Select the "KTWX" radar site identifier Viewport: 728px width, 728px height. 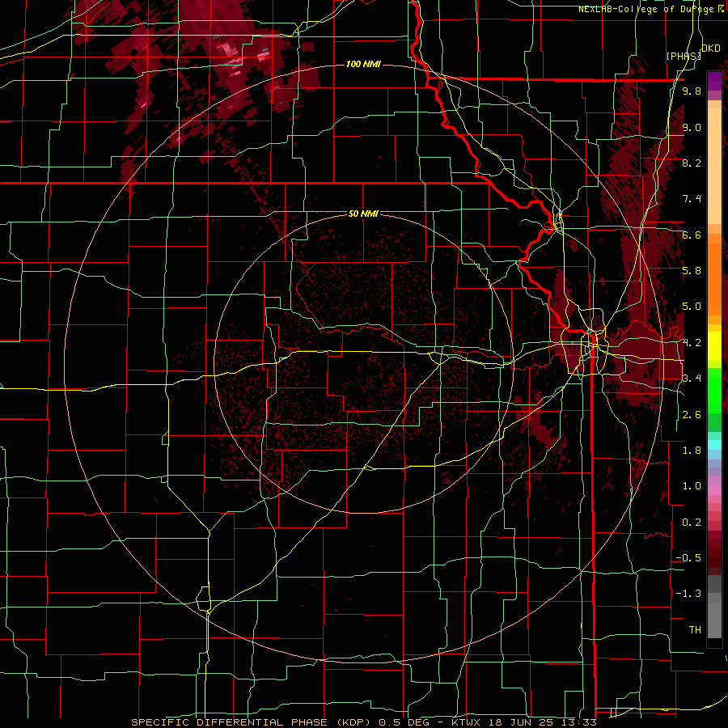tap(465, 722)
